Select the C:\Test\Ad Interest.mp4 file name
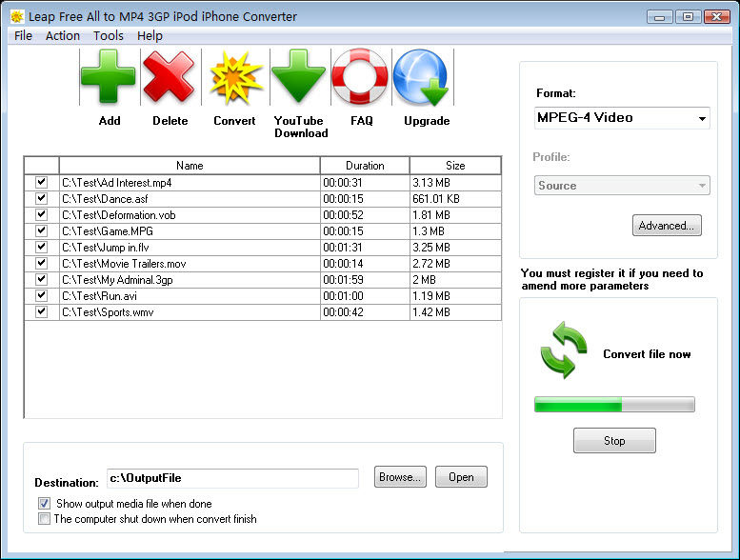 (117, 183)
